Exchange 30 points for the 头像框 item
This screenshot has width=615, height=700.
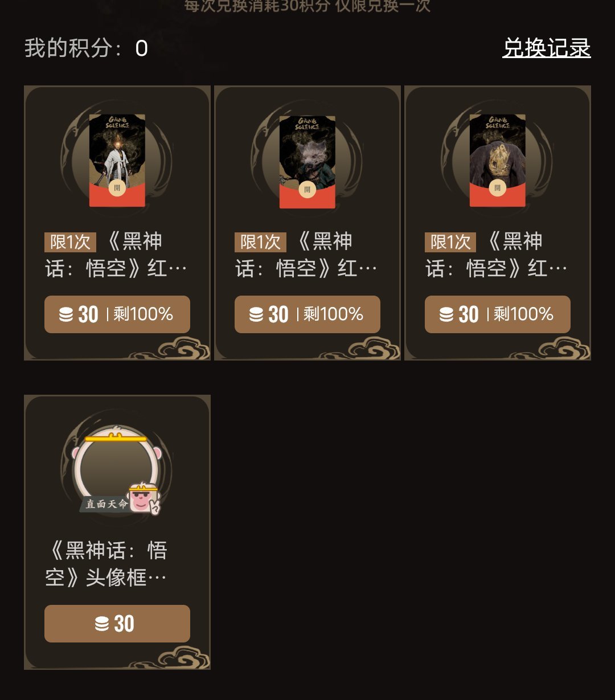(x=117, y=624)
